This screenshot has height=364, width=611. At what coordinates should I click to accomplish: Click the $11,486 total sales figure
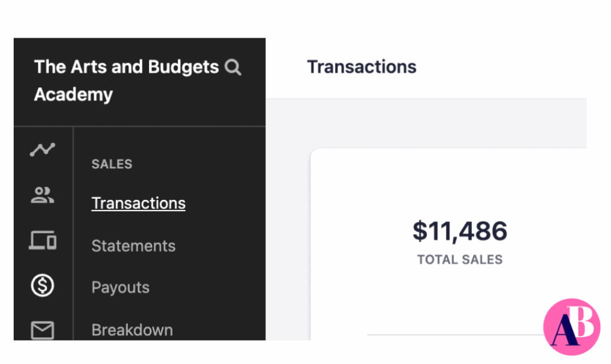460,231
